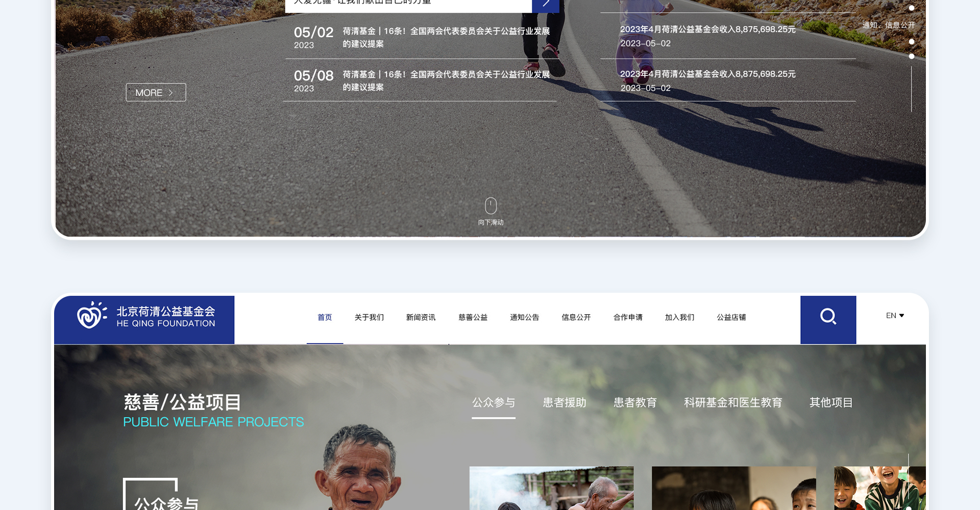Open the 信息公开 menu item
Screen dimensions: 980x510
click(x=576, y=317)
